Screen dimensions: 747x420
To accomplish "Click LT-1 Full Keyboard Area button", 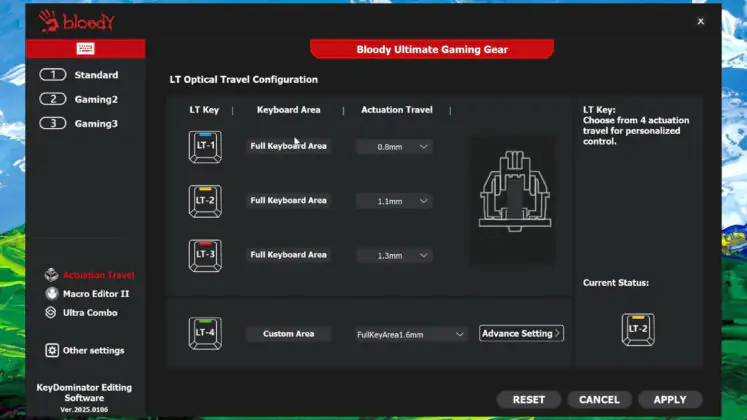I will (x=289, y=146).
